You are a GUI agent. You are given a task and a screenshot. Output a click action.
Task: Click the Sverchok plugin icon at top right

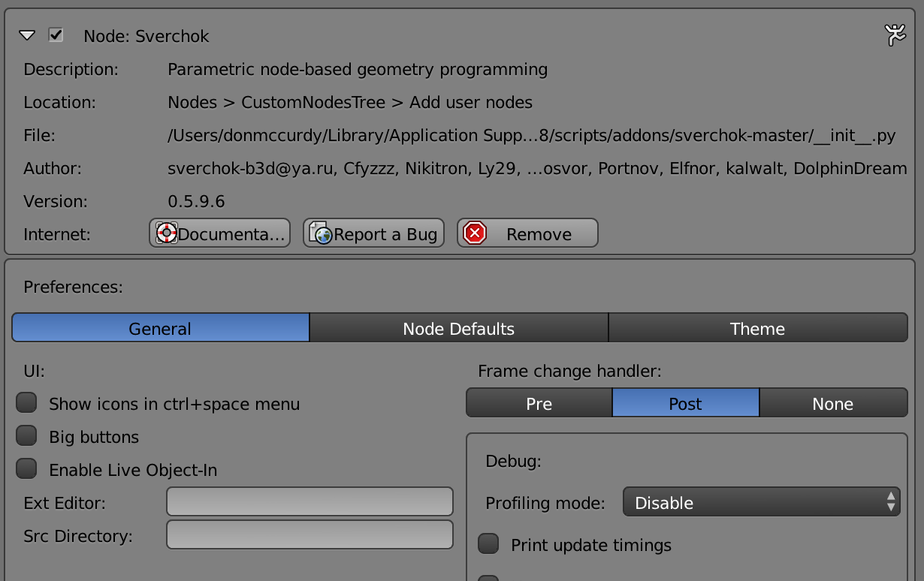[895, 35]
